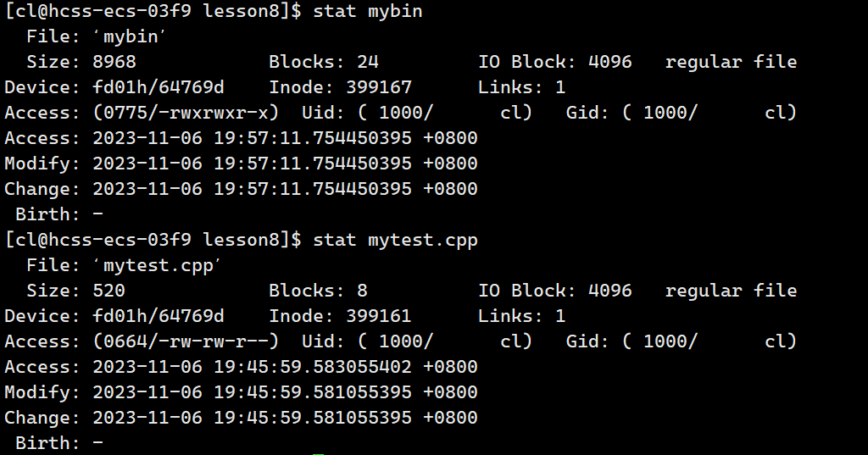Click the 'stat mybin' command text
868x455 pixels.
(367, 11)
